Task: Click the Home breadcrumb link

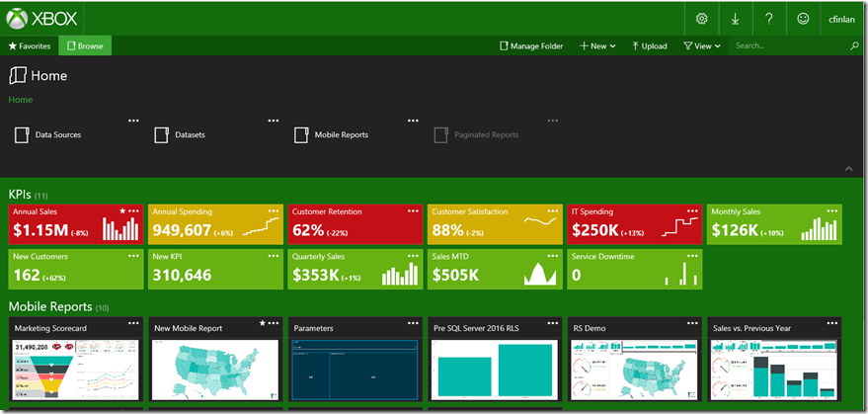Action: (x=21, y=100)
